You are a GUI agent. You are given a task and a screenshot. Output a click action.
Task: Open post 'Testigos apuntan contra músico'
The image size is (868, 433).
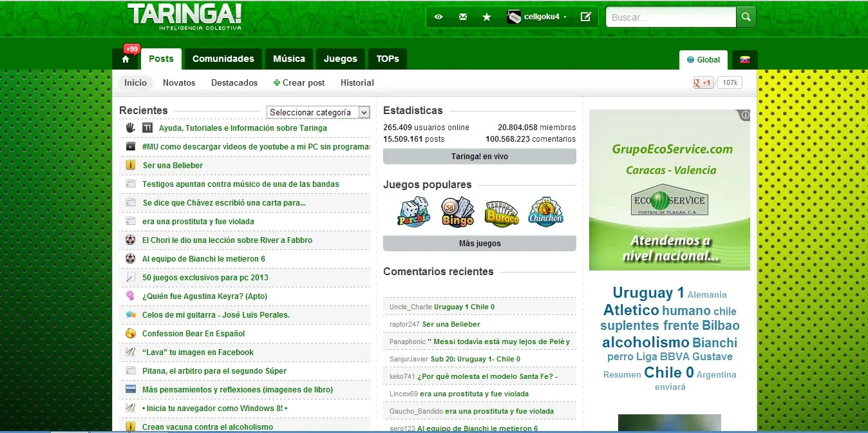[241, 184]
